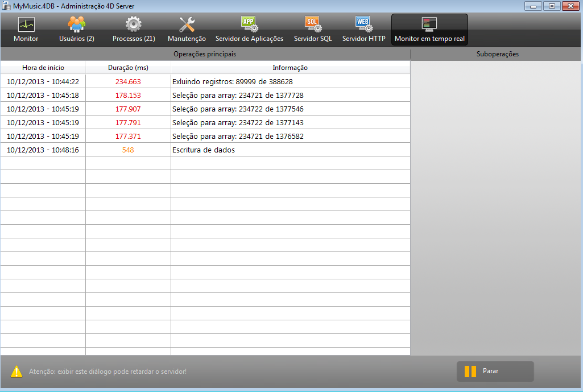
Task: Open the Processos (21) gear icon
Action: (x=134, y=24)
